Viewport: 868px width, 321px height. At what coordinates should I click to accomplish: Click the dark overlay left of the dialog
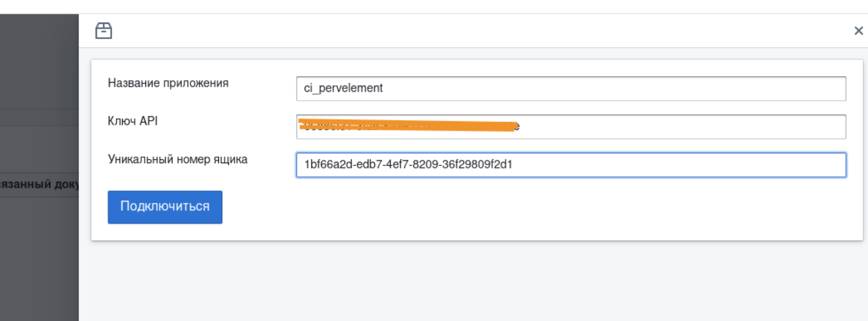tap(40, 265)
